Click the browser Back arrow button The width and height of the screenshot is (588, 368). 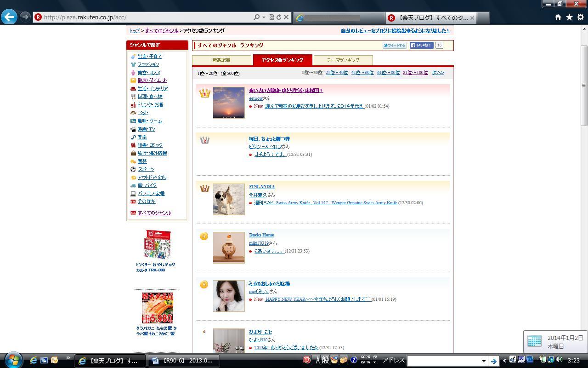pos(9,17)
